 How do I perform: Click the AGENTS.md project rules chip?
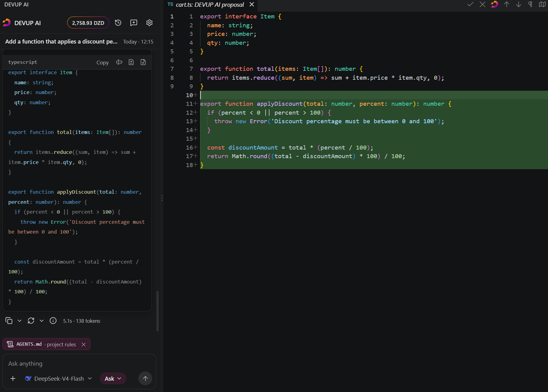point(46,344)
